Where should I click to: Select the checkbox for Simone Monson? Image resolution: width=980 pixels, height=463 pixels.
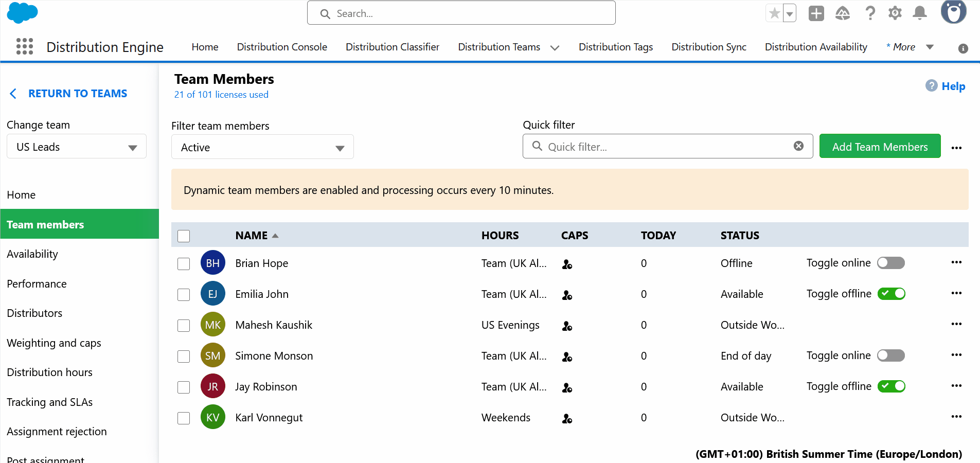click(184, 357)
